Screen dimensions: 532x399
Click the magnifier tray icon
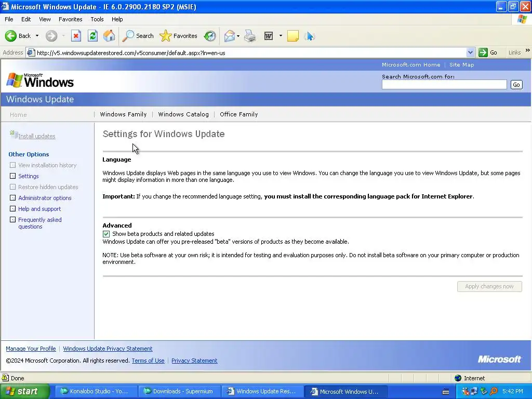(494, 392)
